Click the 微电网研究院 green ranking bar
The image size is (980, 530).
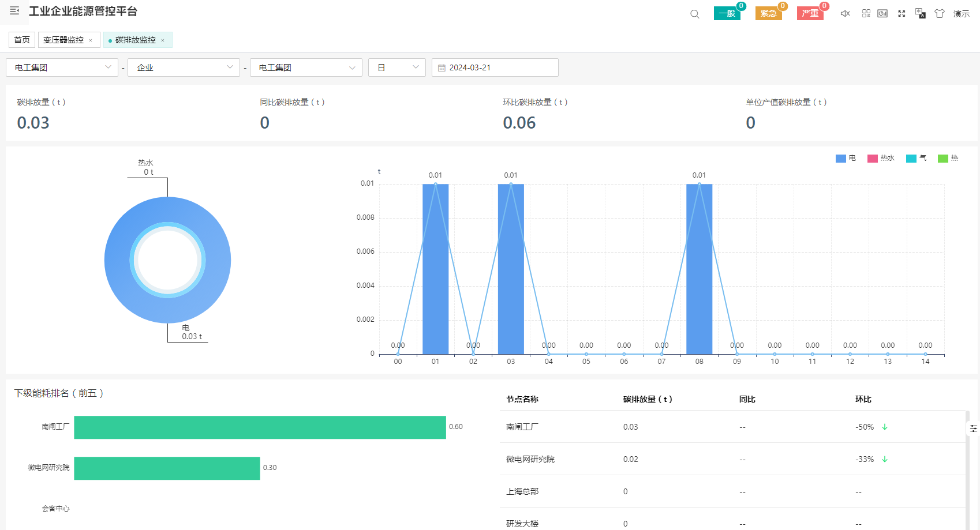tap(167, 468)
